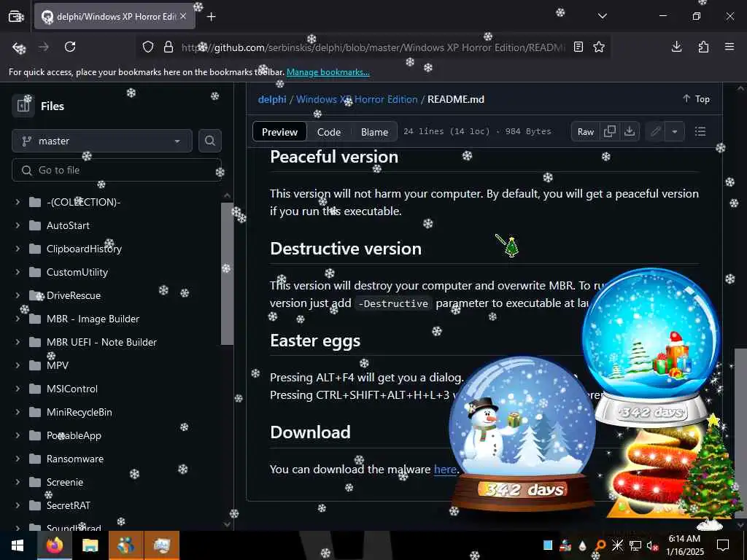747x560 pixels.
Task: Open the master branch selector dropdown
Action: tap(102, 141)
